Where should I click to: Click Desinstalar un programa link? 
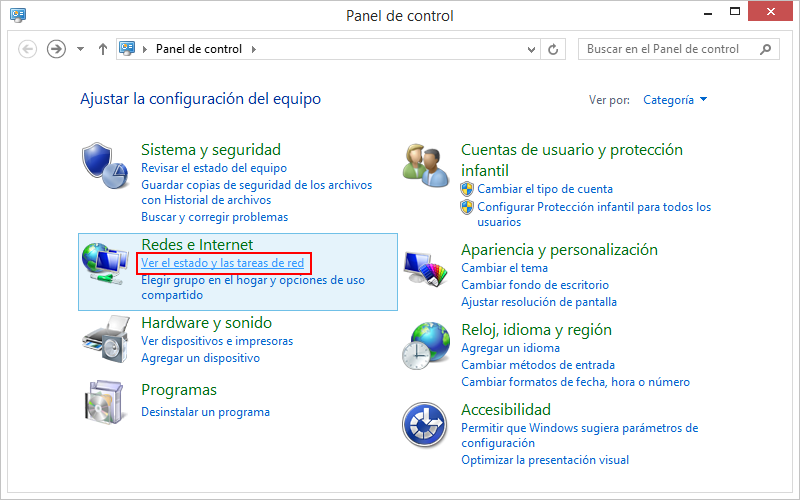click(x=205, y=412)
